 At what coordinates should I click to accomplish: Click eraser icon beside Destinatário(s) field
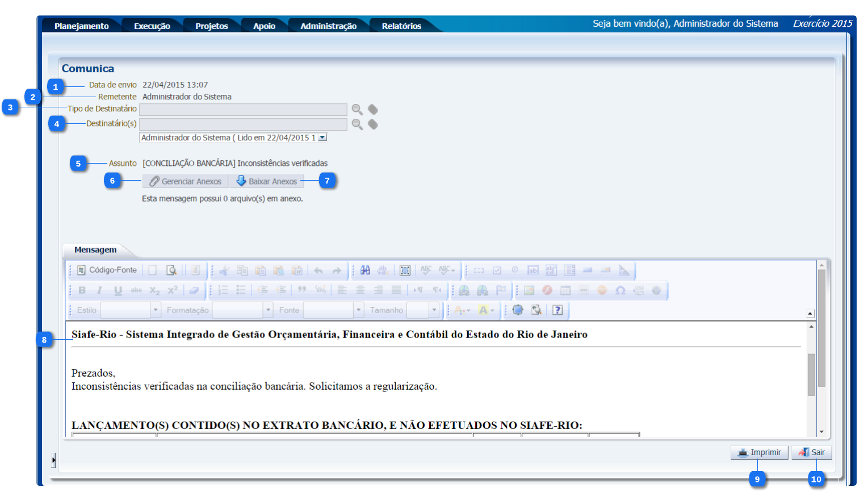373,124
